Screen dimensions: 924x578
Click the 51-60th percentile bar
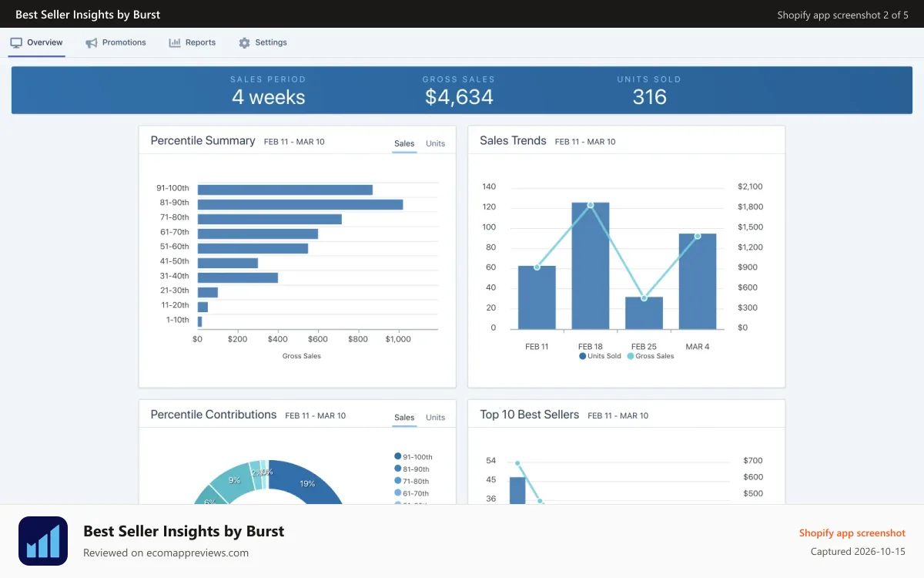253,248
